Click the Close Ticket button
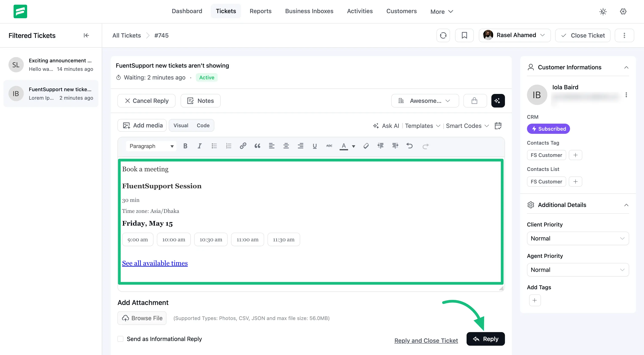644x355 pixels. (583, 36)
